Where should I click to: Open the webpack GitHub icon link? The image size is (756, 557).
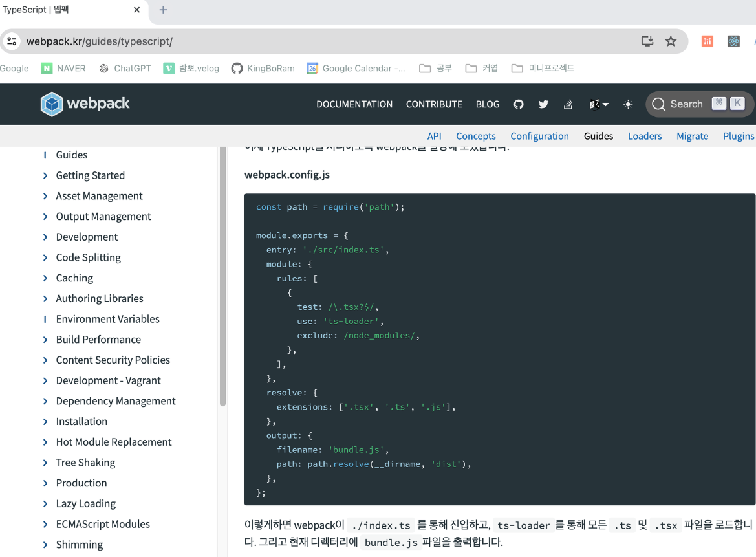pos(518,104)
